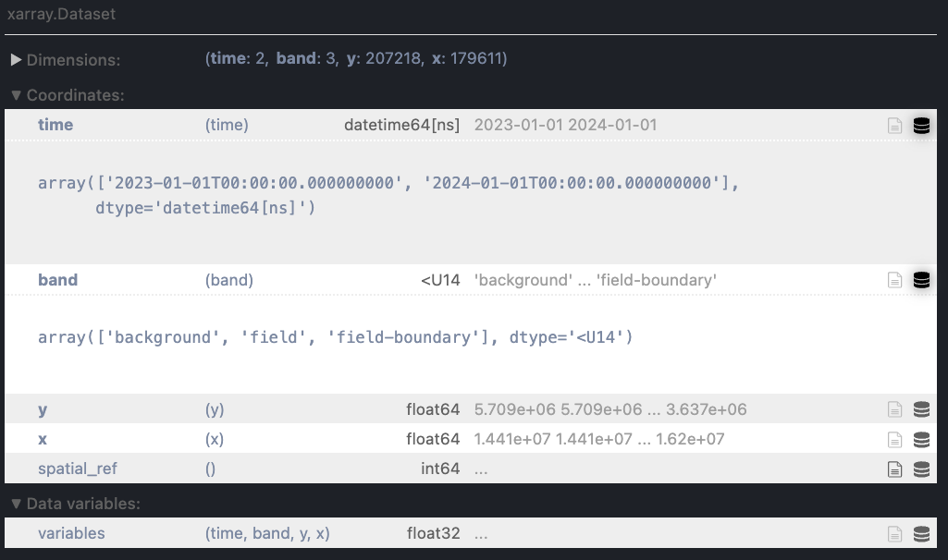Viewport: 948px width, 560px height.
Task: Show spatial_ref attributes via document icon
Action: pyautogui.click(x=894, y=469)
